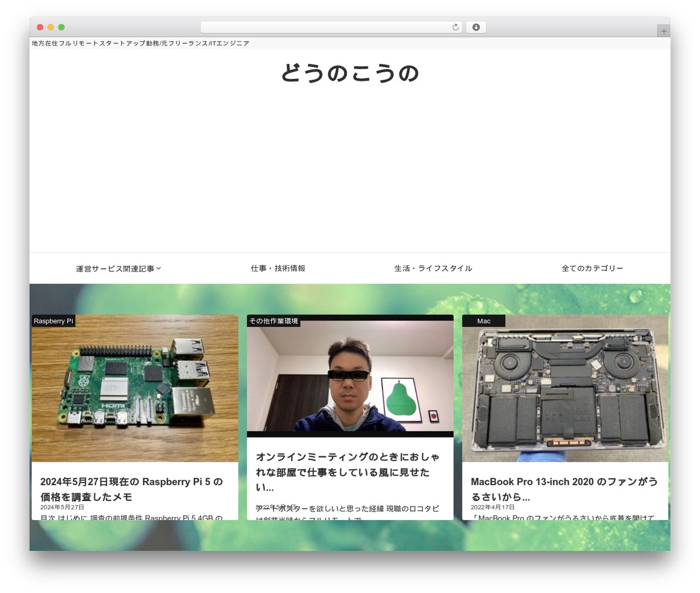Click the 2022年4月17日 date text
Viewport: 700px width, 593px height.
(493, 507)
